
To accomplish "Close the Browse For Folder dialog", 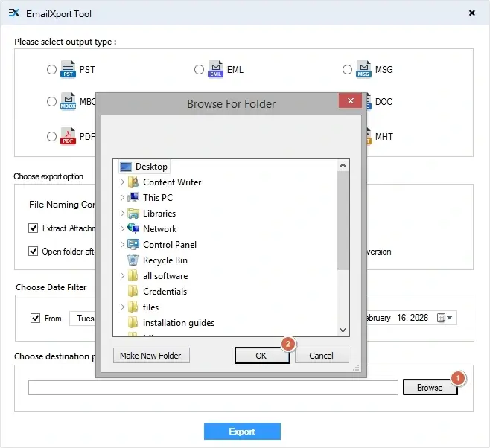I will pos(350,101).
